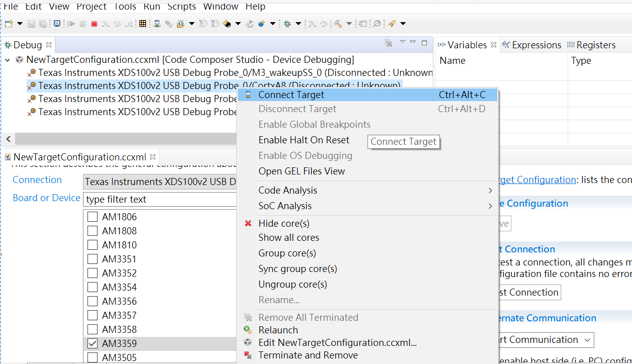
Task: Click the Board or Device filter field
Action: (x=160, y=199)
